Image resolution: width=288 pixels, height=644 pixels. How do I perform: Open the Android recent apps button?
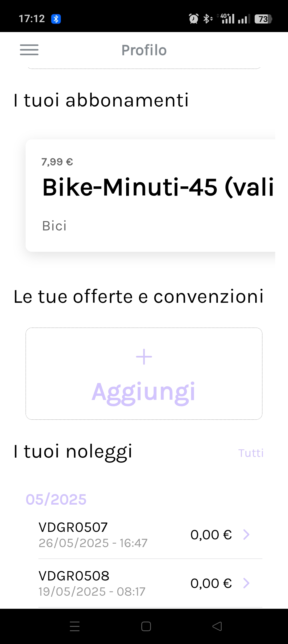pos(75,626)
